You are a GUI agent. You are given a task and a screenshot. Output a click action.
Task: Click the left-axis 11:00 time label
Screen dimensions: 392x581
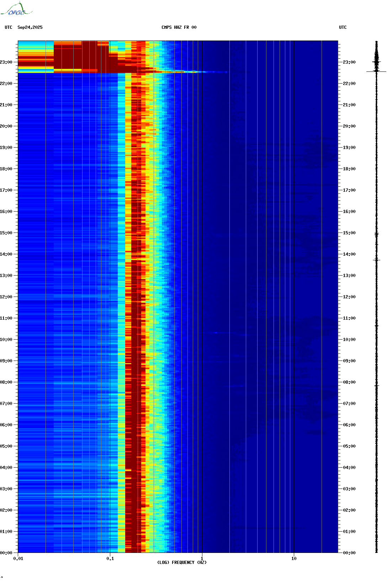[x=6, y=318]
